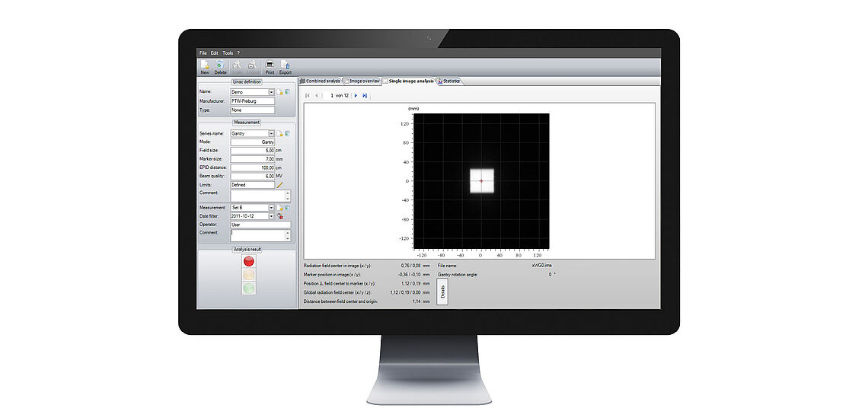Image resolution: width=868 pixels, height=408 pixels.
Task: Open the File menu
Action: pyautogui.click(x=203, y=53)
